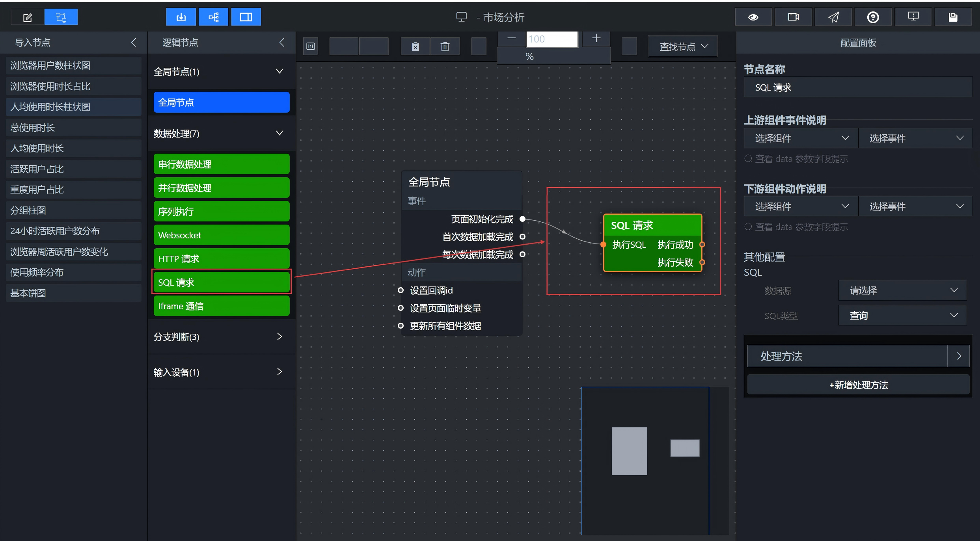The width and height of the screenshot is (980, 541).
Task: Open help with question mark icon
Action: tap(873, 17)
